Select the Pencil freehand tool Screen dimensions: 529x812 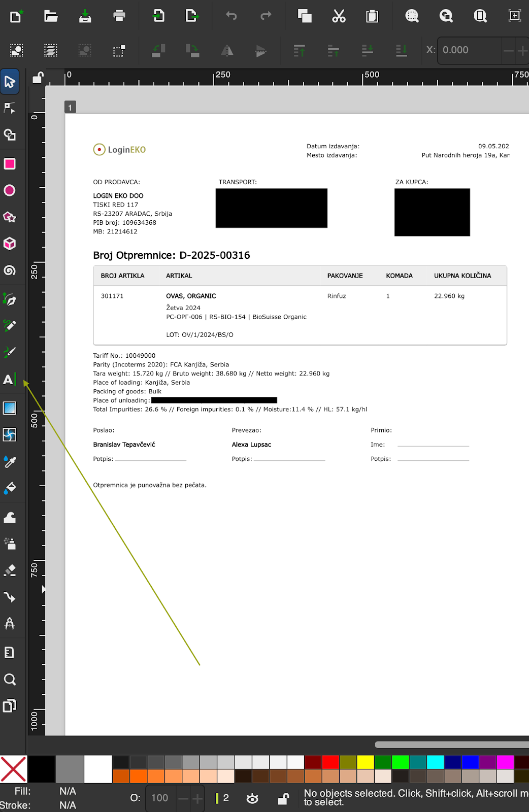coord(10,325)
